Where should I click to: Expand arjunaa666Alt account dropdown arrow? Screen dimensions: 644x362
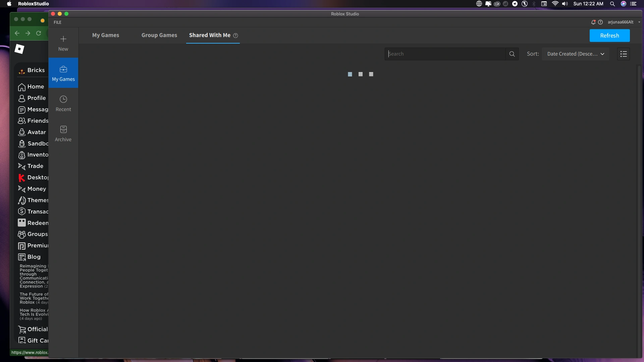[x=639, y=22]
